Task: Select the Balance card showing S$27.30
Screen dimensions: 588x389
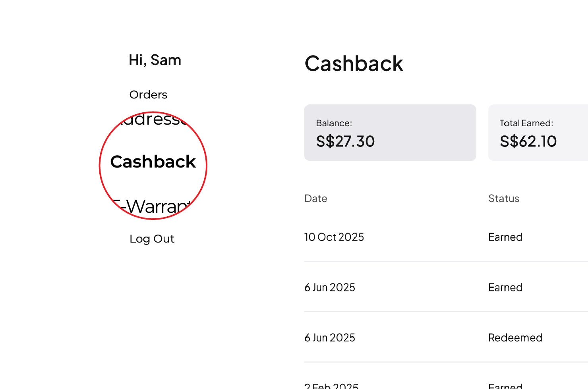Action: pyautogui.click(x=390, y=133)
